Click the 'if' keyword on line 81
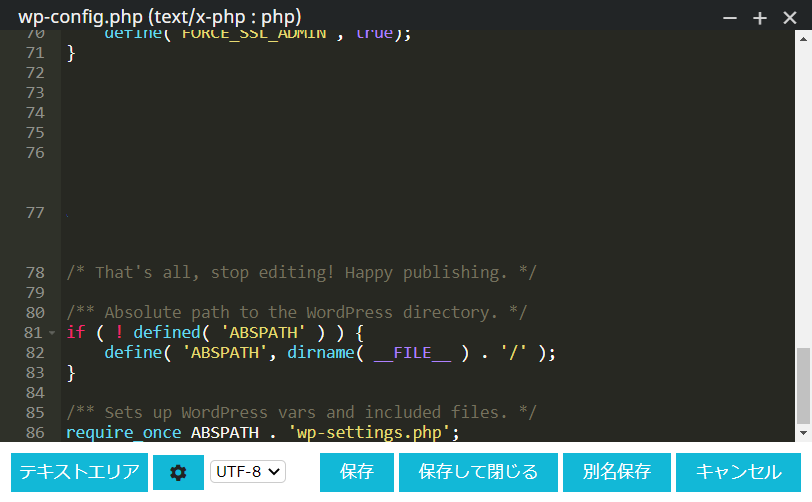The height and width of the screenshot is (502, 812). [x=76, y=332]
